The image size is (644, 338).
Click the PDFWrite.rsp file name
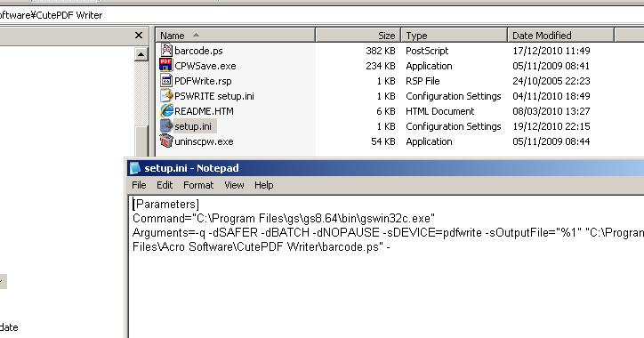point(204,81)
